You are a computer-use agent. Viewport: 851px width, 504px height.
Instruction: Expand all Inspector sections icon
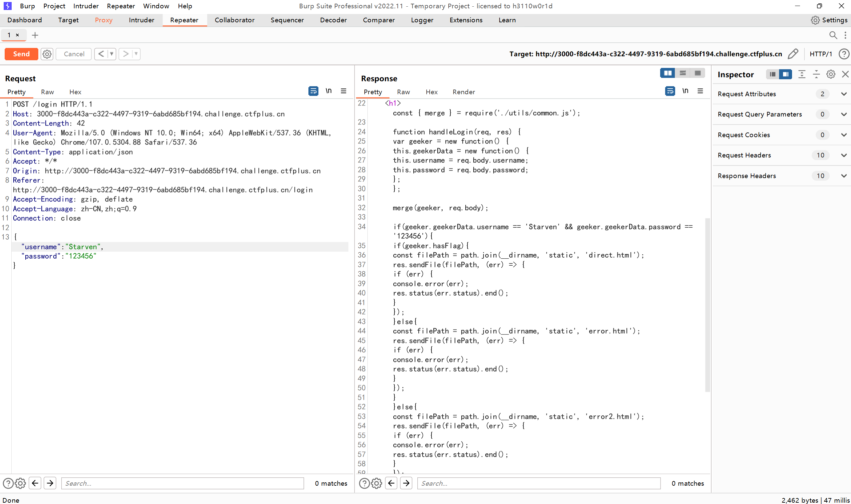pos(802,74)
